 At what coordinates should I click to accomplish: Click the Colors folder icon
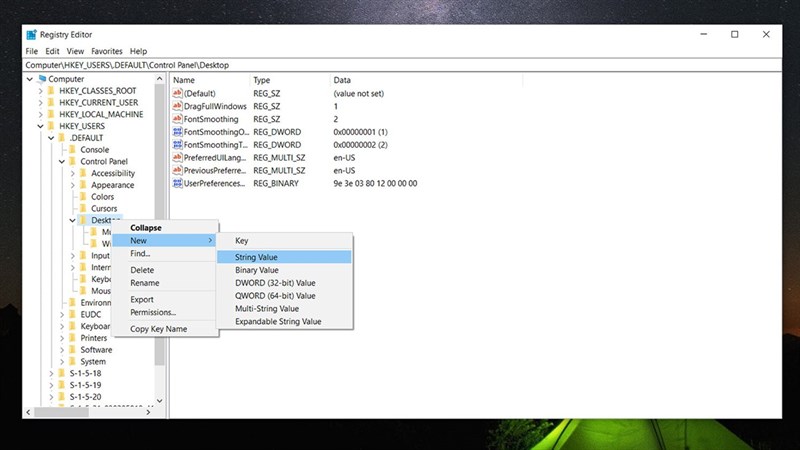pyautogui.click(x=83, y=196)
